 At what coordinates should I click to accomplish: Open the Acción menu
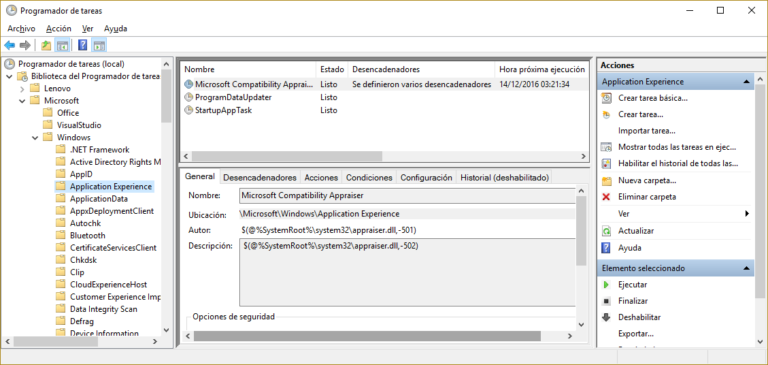[x=59, y=28]
